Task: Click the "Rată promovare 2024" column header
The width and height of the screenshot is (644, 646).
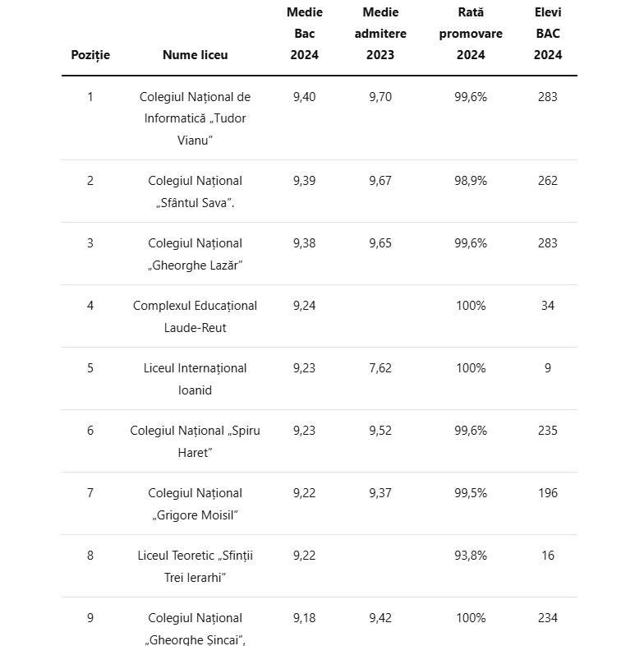Action: 471,34
